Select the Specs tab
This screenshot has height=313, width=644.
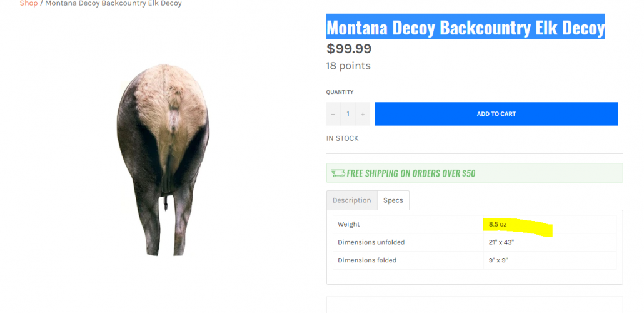click(393, 200)
